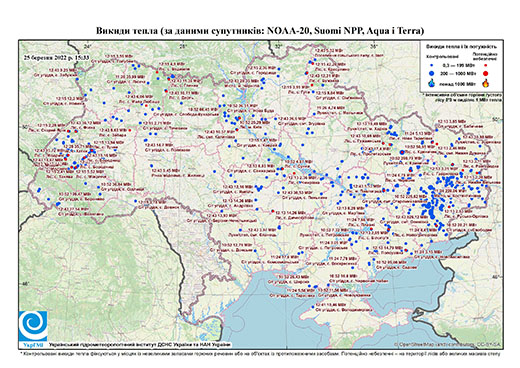Click the date stamp 25 березня 2022
The width and height of the screenshot is (520, 368).
tap(56, 57)
